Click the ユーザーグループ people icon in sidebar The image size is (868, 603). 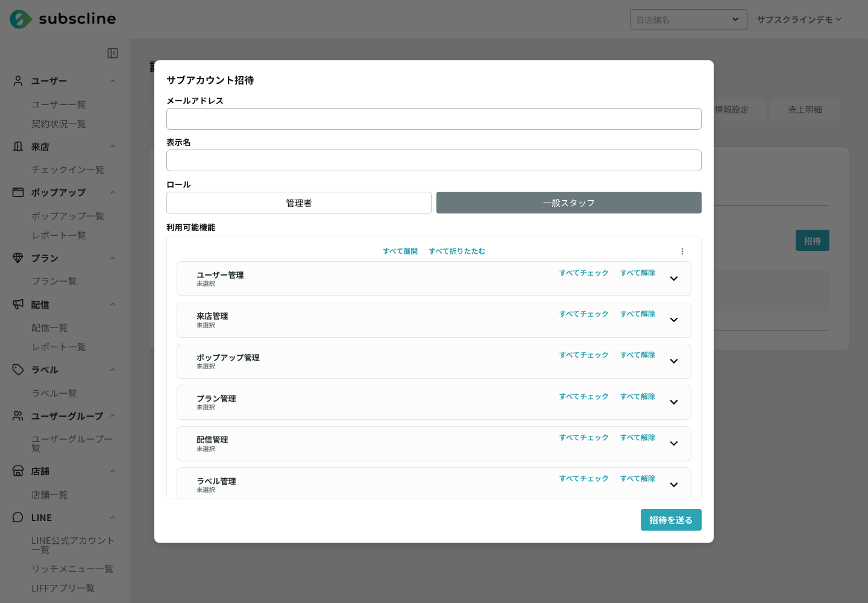click(18, 416)
